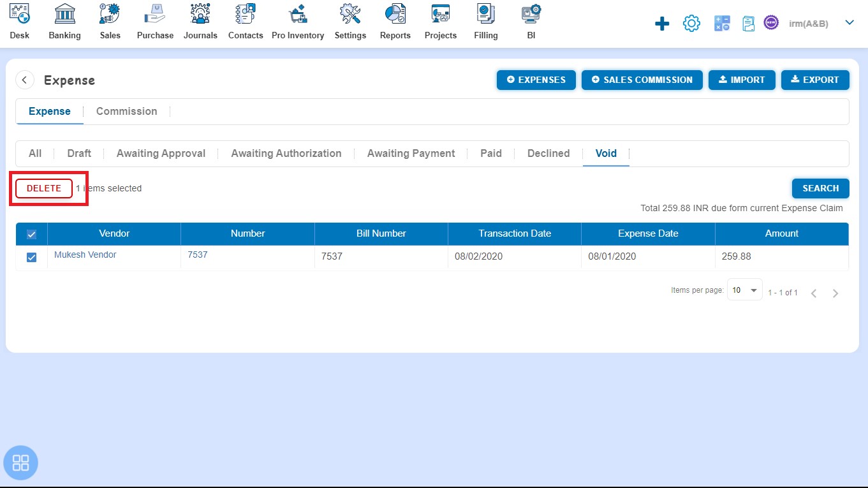The width and height of the screenshot is (868, 488).
Task: Open the Settings module icon
Action: coord(350,14)
